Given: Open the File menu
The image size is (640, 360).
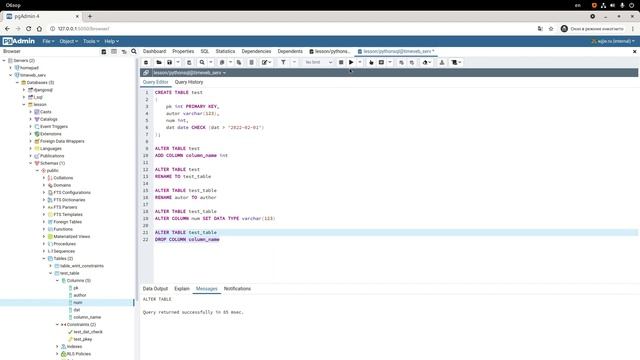Looking at the screenshot, I should [x=48, y=41].
